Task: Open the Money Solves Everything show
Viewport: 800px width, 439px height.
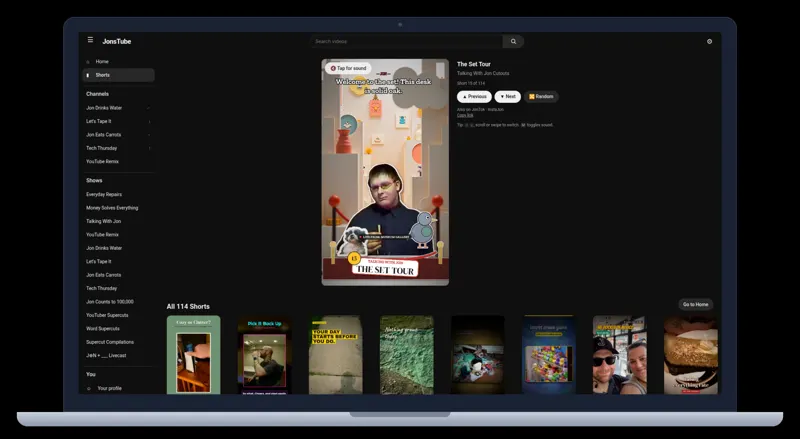Action: 112,208
